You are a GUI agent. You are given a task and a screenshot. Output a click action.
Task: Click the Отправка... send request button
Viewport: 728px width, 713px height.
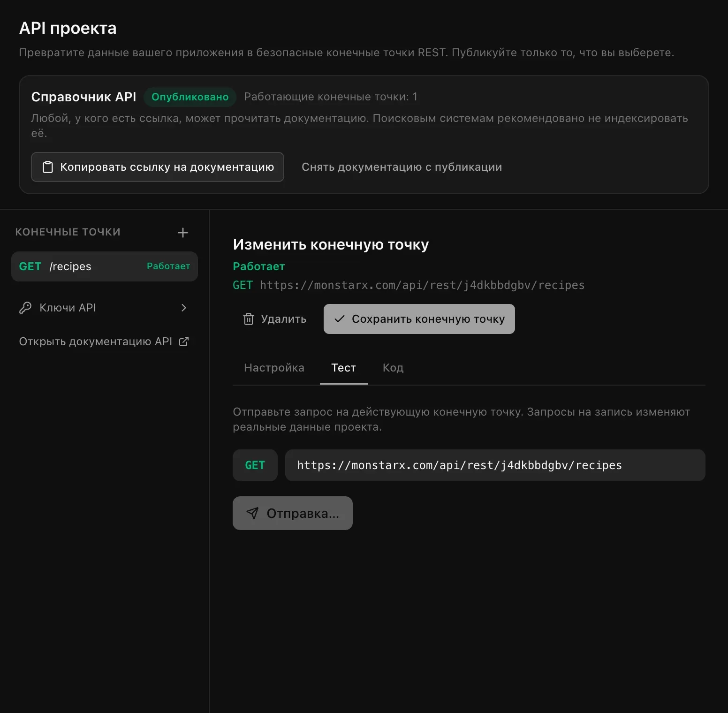[293, 513]
